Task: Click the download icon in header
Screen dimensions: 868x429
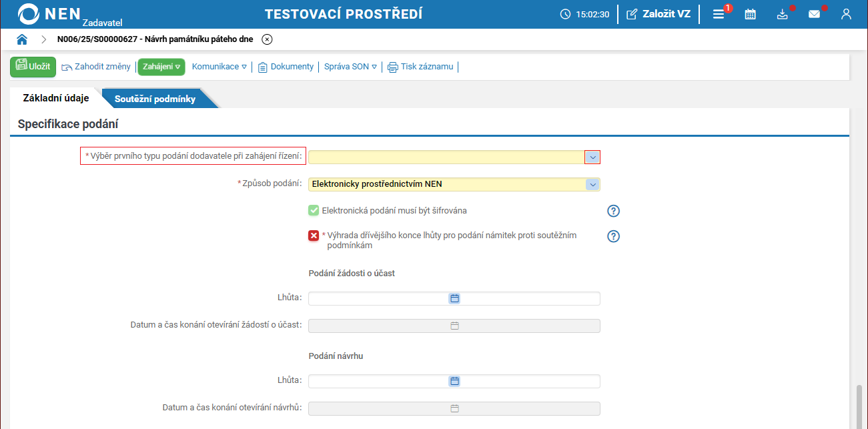Action: [x=783, y=14]
